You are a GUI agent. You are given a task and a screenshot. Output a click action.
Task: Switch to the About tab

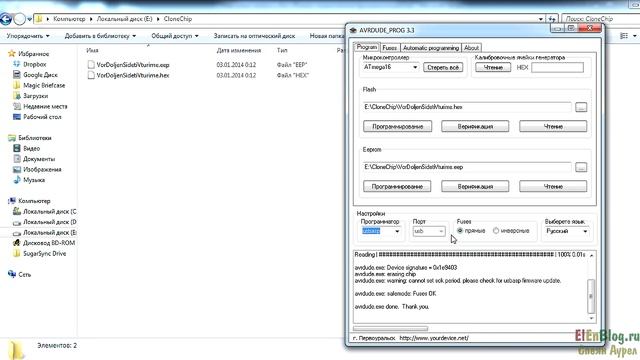pyautogui.click(x=471, y=48)
